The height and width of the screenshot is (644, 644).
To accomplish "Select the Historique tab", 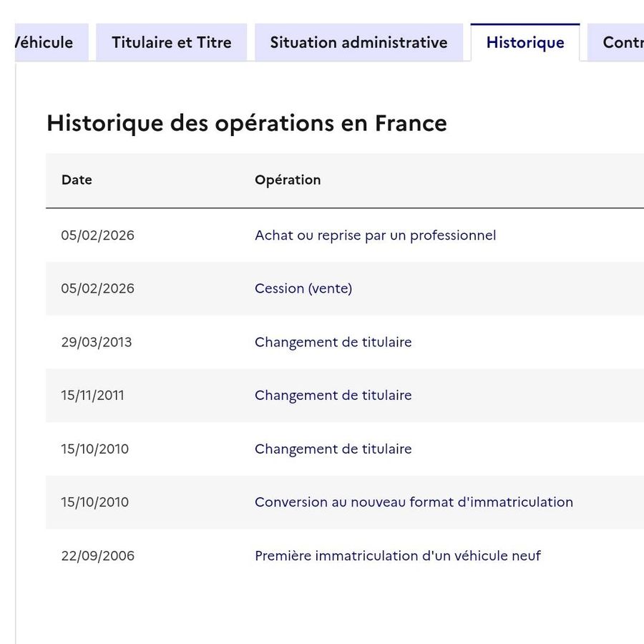I will 525,43.
